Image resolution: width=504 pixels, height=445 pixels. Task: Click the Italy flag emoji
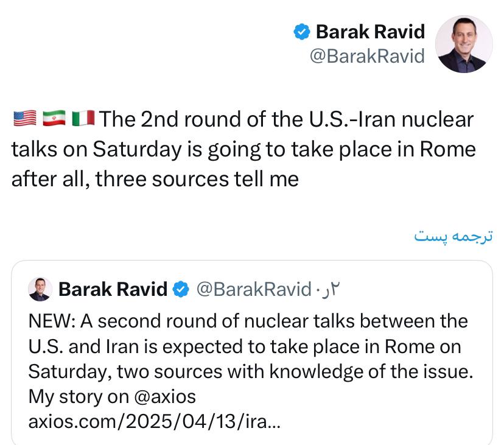tap(82, 119)
